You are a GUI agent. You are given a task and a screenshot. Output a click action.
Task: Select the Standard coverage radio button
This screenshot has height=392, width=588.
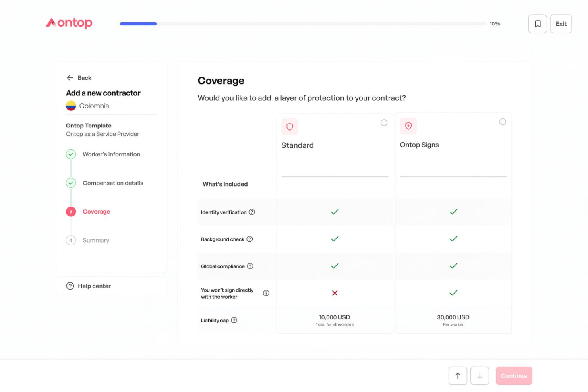[x=384, y=122]
